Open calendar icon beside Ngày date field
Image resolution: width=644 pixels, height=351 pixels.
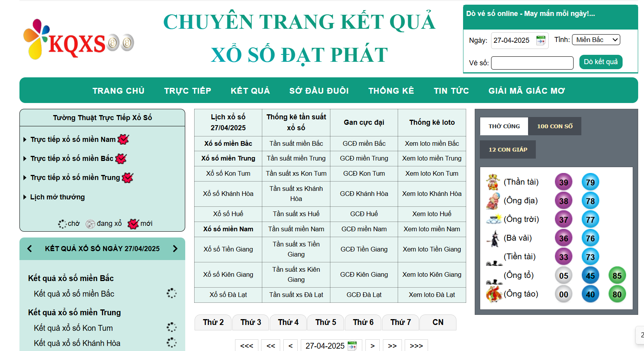click(540, 40)
